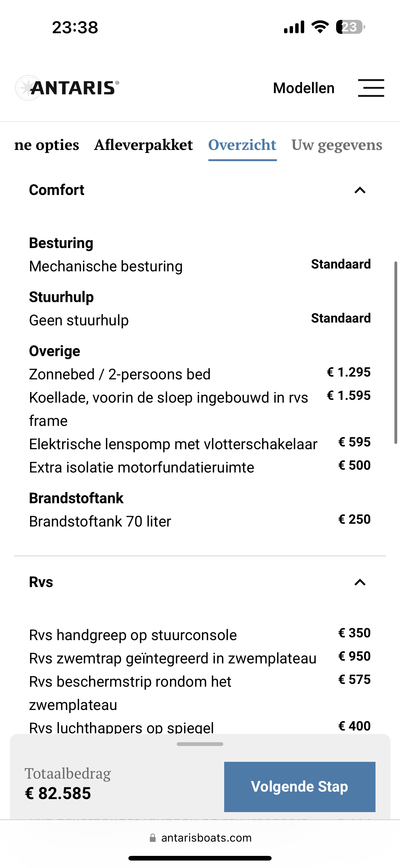Viewport: 400px width, 868px height.
Task: Collapse the Comfort section chevron
Action: coord(360,190)
